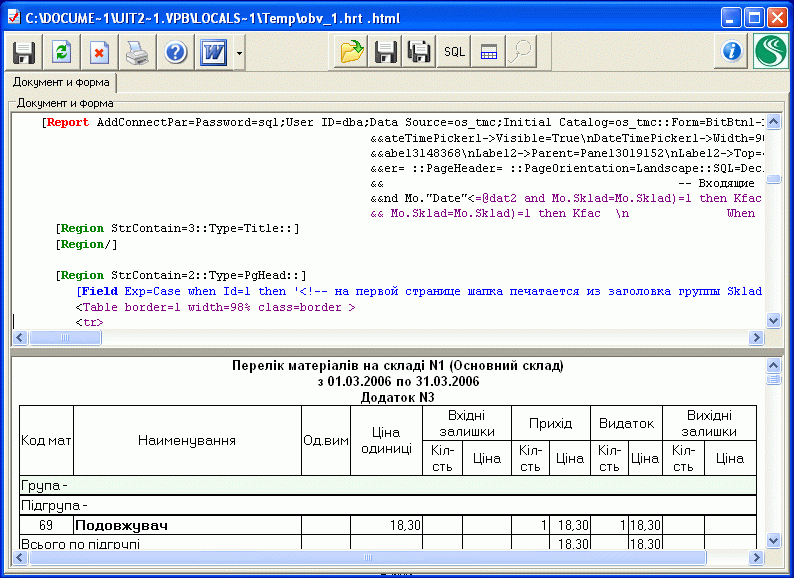Click the 'Видаток' column header

coord(626,423)
